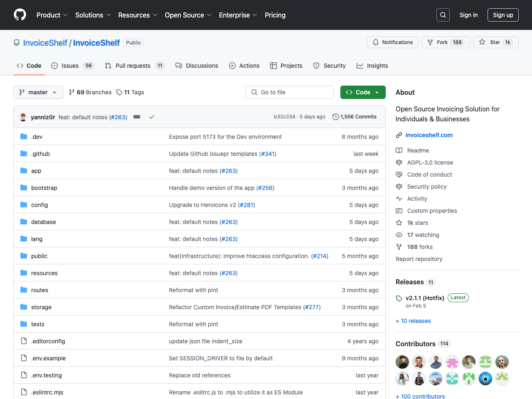The image size is (532, 399).
Task: Click the .env.testing file icon
Action: pos(24,375)
